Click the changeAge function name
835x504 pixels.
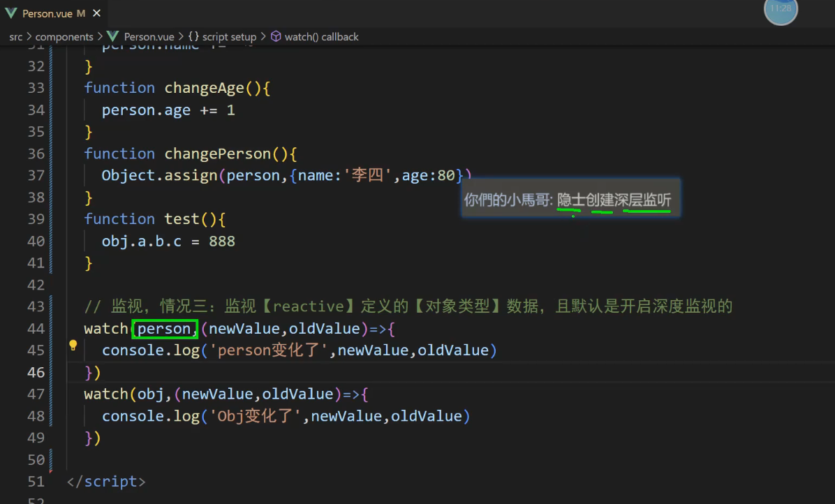tap(204, 88)
